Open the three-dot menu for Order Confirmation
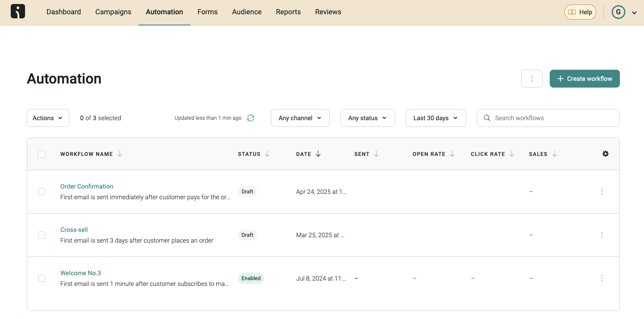The height and width of the screenshot is (319, 644). click(602, 192)
